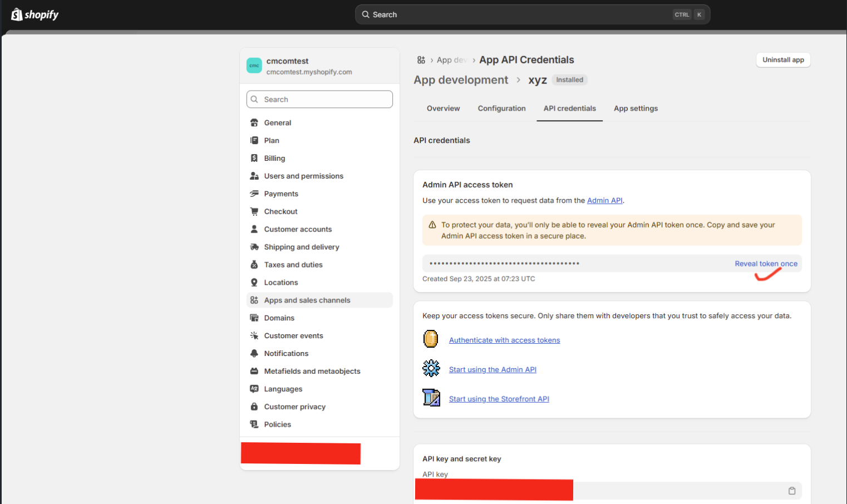Select Apps and sales channels menu item
The image size is (847, 504).
tap(307, 300)
